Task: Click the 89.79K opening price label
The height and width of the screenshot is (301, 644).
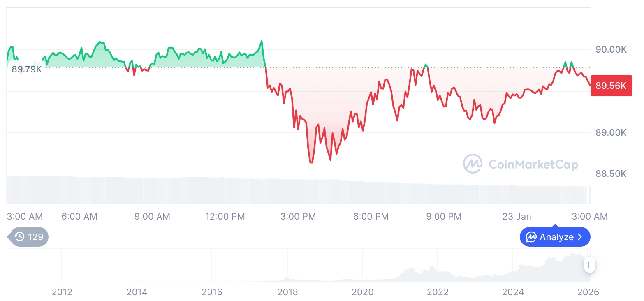Action: tap(27, 69)
